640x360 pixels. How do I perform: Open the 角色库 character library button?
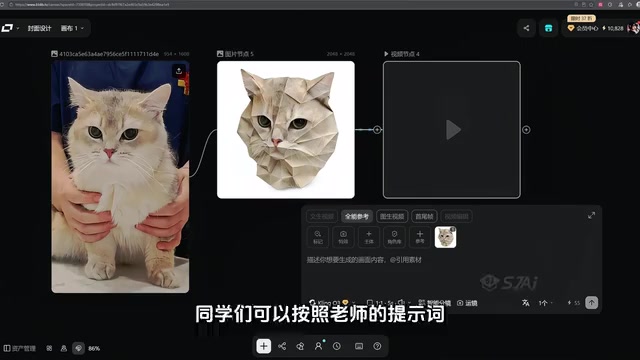tap(394, 237)
